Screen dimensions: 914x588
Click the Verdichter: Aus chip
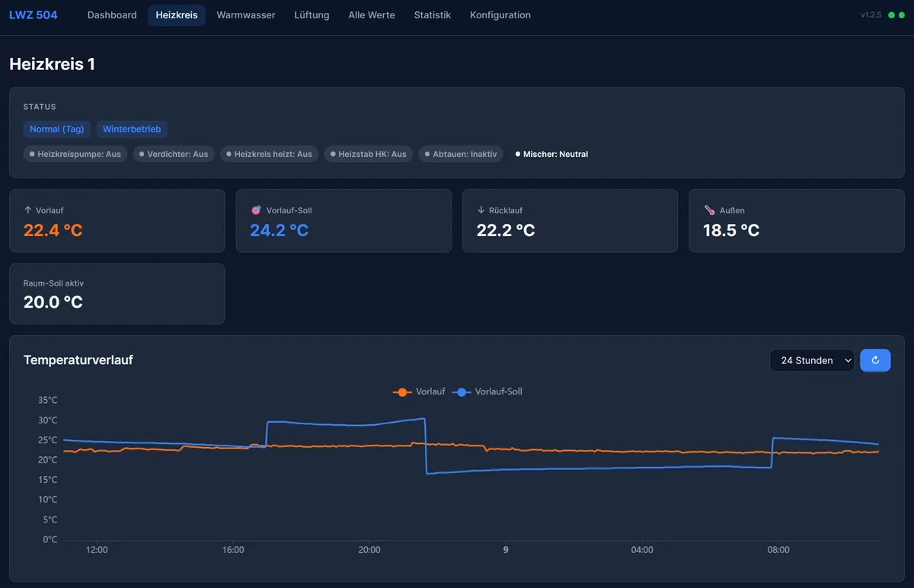click(x=174, y=154)
